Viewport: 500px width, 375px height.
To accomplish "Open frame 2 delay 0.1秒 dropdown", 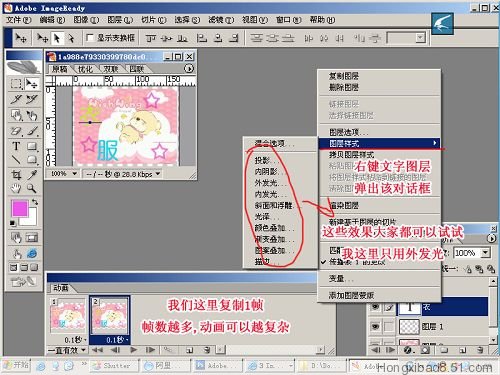I will click(110, 340).
